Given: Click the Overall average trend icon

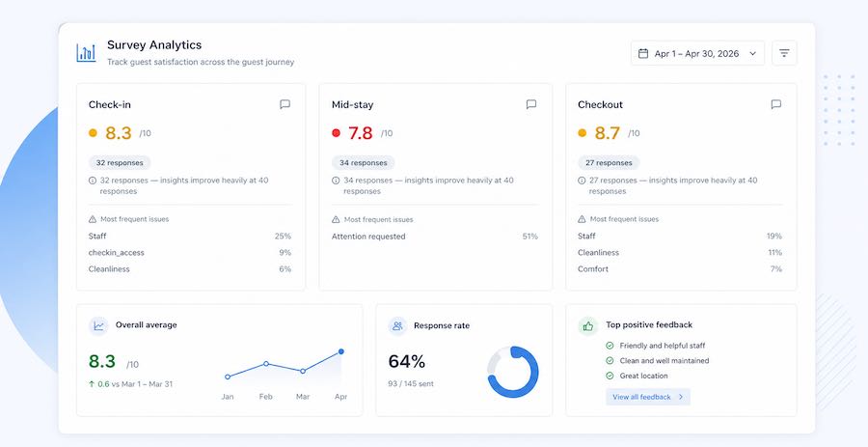Looking at the screenshot, I should click(x=98, y=325).
